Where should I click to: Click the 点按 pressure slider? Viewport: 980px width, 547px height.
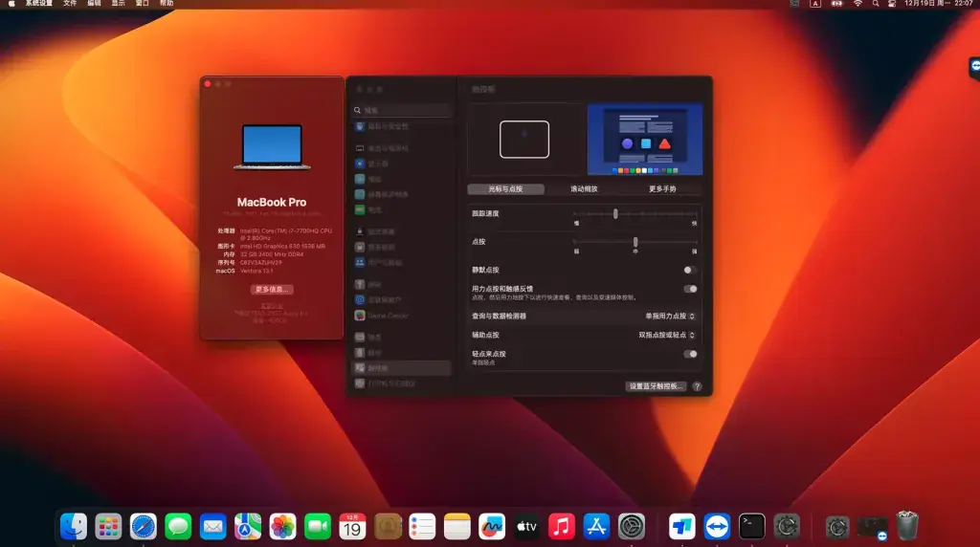tap(635, 242)
